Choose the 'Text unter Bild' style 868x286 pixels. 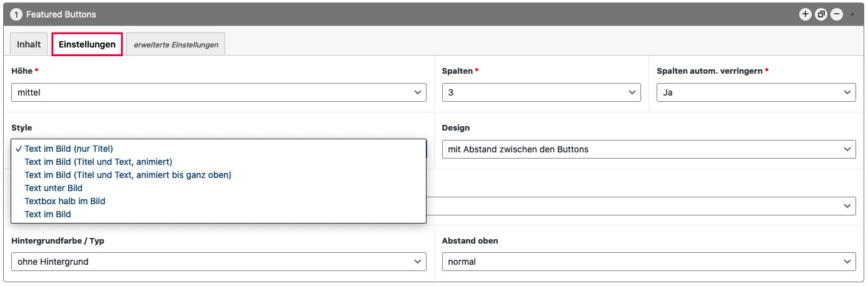click(53, 188)
